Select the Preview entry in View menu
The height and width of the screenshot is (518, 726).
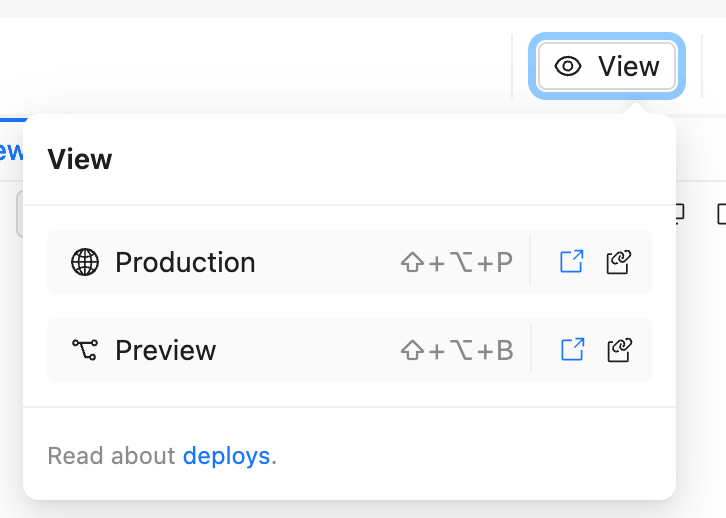coord(166,350)
